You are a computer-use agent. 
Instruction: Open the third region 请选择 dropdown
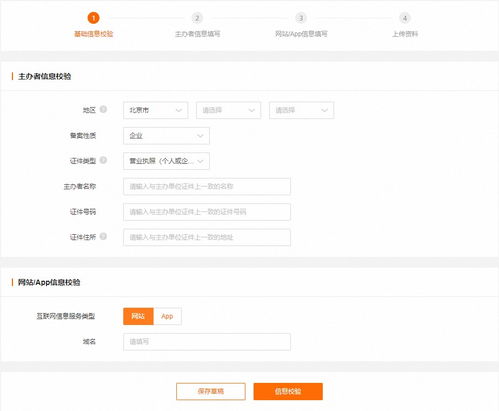(x=301, y=110)
